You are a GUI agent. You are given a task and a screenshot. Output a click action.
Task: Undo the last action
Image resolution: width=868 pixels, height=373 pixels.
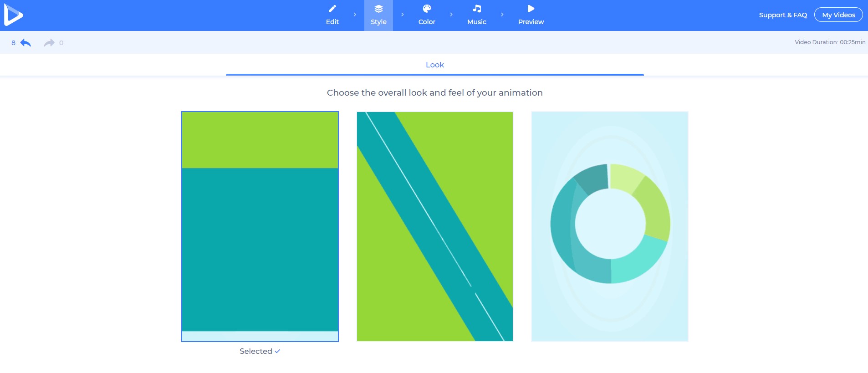pyautogui.click(x=26, y=43)
